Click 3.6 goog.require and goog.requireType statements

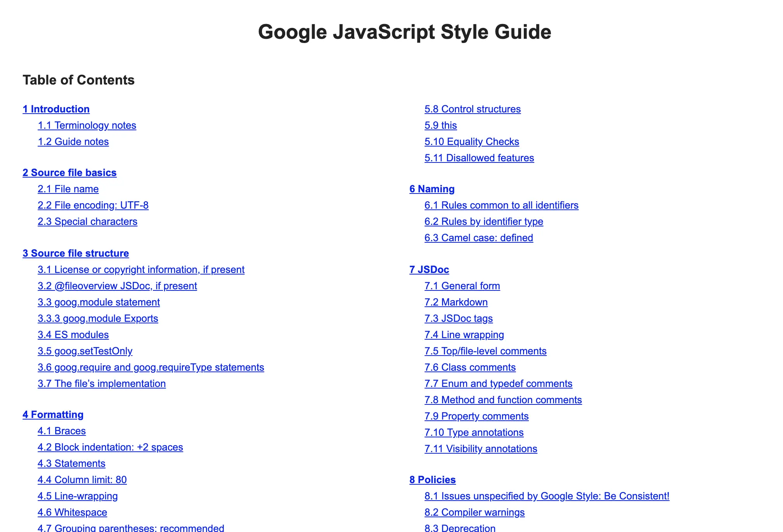pyautogui.click(x=151, y=367)
